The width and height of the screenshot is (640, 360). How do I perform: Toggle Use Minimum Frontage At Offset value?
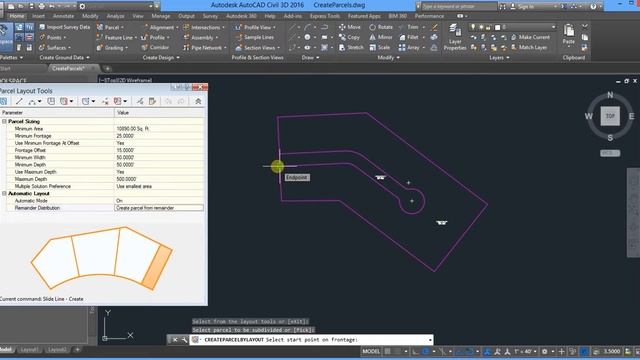(159, 143)
